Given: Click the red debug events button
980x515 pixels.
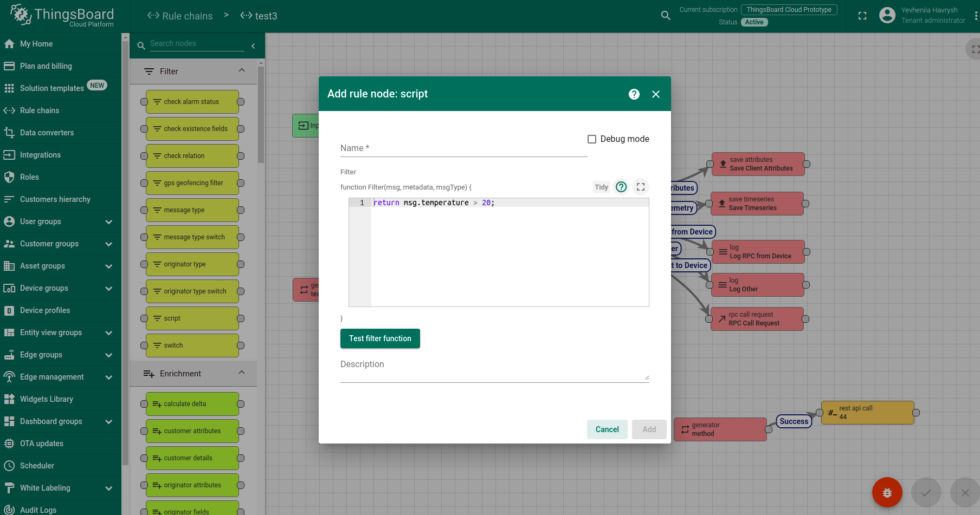Looking at the screenshot, I should (887, 492).
